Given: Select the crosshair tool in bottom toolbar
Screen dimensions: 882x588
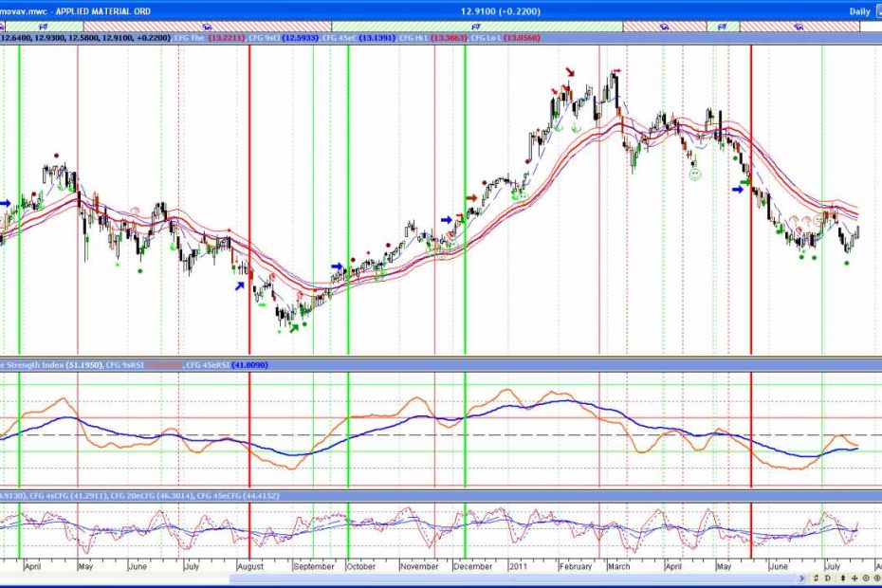Looking at the screenshot, I should click(x=854, y=577).
